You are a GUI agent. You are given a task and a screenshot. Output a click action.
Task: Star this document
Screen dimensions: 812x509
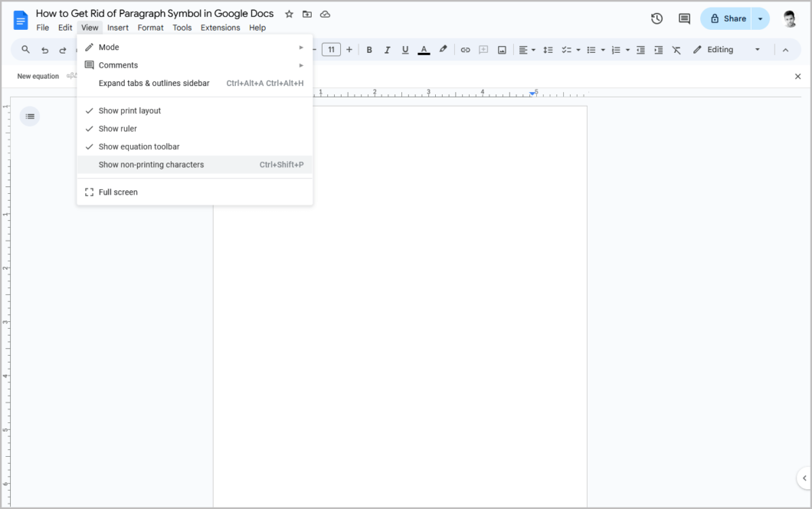click(289, 14)
